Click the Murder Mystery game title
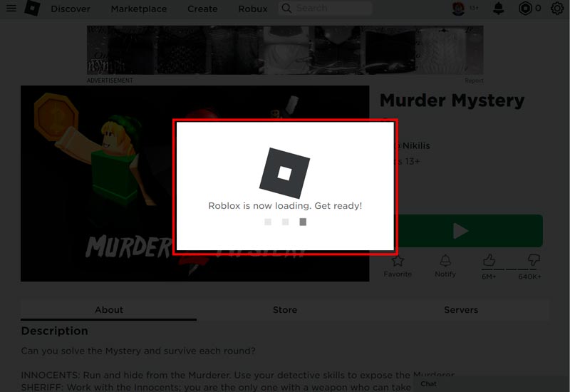The image size is (570, 392). coord(452,100)
